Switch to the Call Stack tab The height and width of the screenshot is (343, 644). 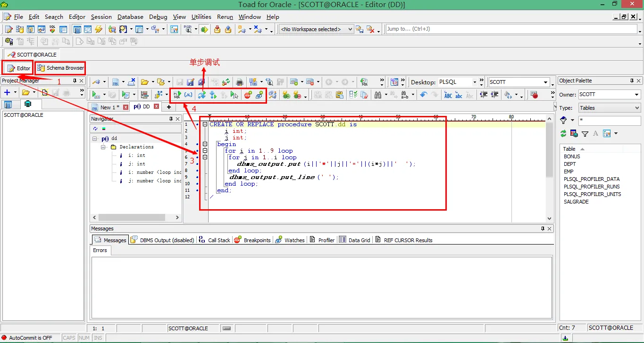click(215, 240)
